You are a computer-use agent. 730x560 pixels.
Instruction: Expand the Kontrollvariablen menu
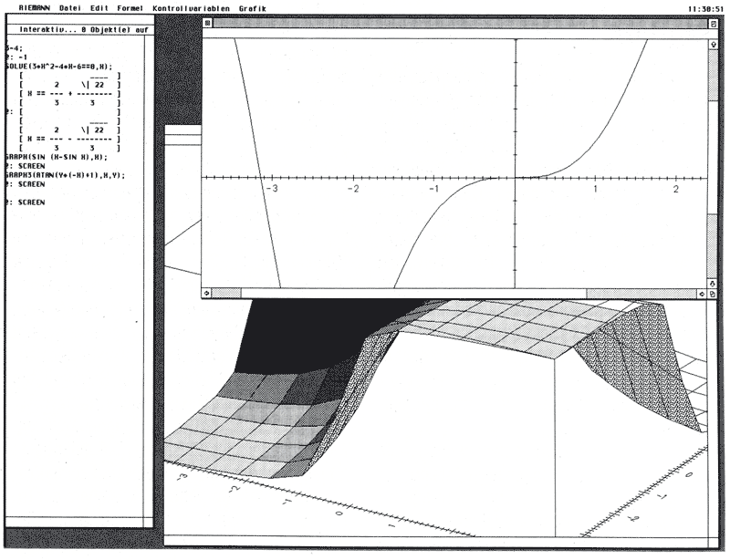(x=192, y=7)
